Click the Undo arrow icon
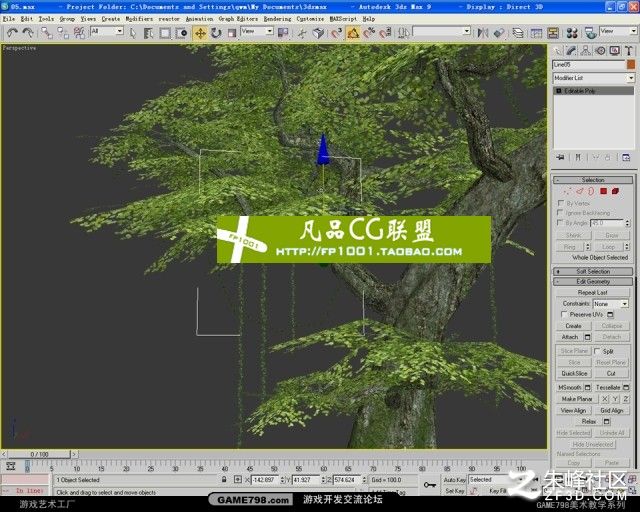Image resolution: width=640 pixels, height=512 pixels. (12, 33)
